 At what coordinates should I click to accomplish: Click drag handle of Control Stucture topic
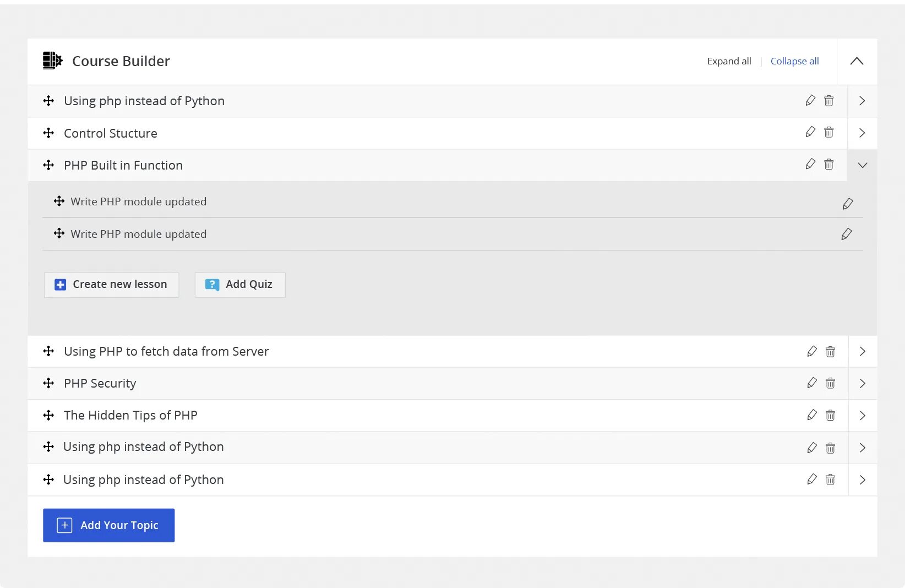(48, 133)
